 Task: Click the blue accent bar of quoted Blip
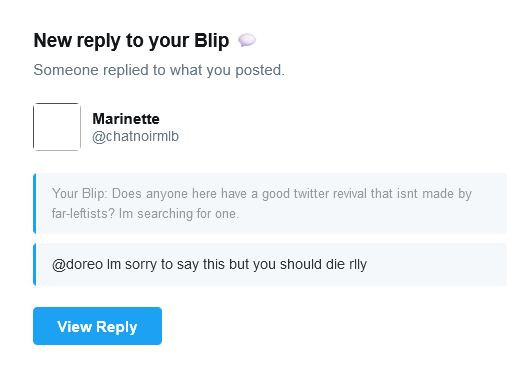tap(35, 203)
